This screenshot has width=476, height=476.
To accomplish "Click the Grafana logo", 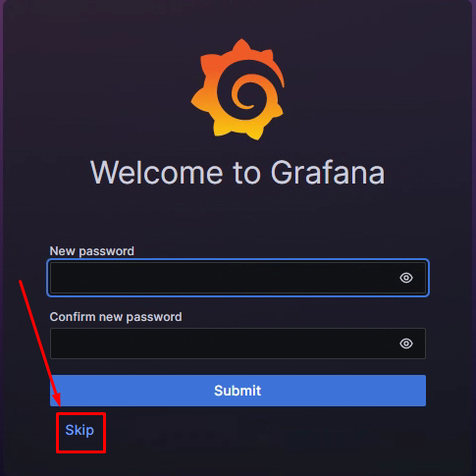I will coord(238,89).
